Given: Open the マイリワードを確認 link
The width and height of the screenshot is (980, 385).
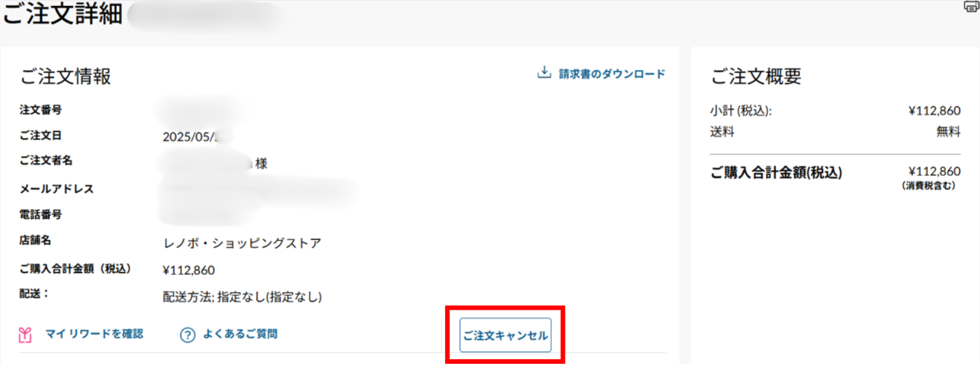Looking at the screenshot, I should tap(94, 334).
